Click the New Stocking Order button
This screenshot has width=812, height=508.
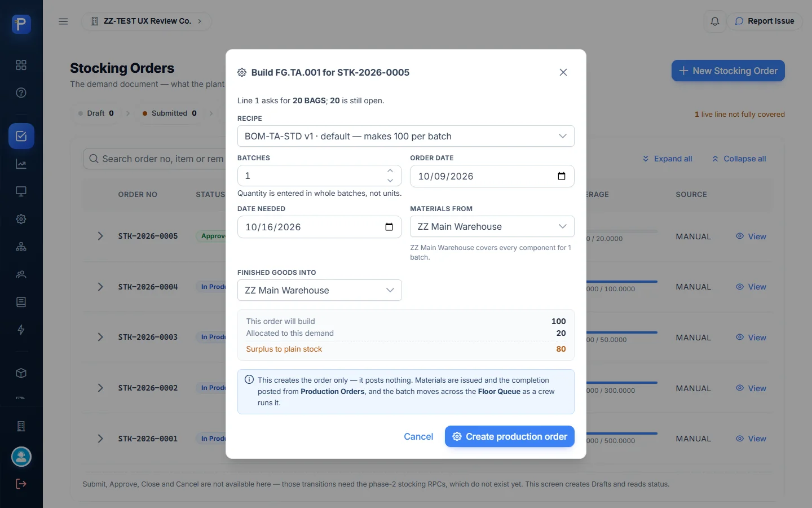coord(728,71)
